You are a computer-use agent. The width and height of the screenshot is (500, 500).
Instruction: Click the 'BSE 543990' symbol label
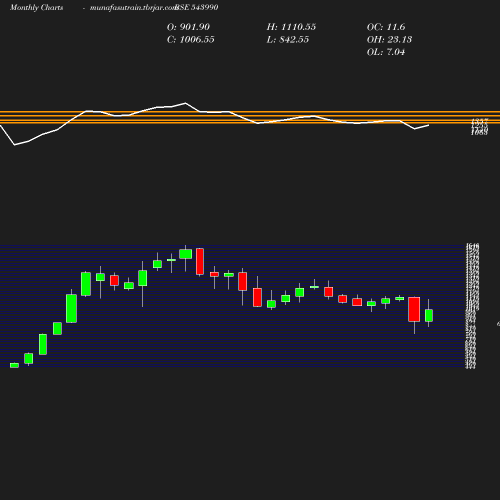[197, 7]
